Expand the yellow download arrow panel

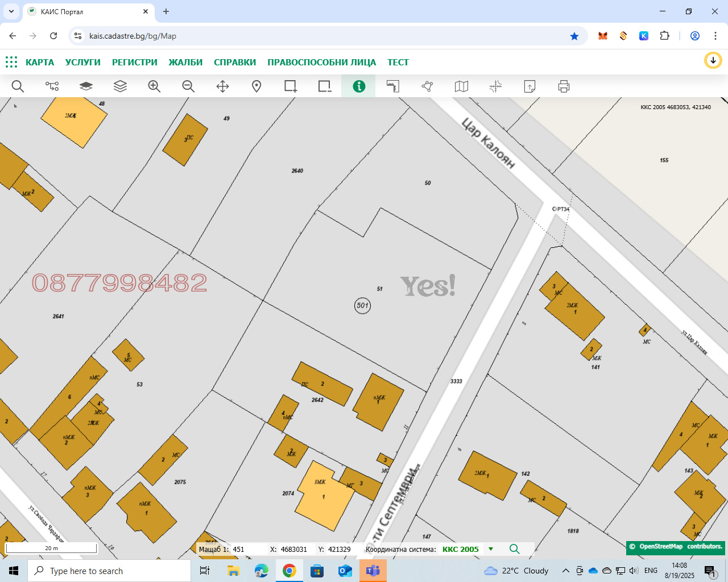pos(713,60)
